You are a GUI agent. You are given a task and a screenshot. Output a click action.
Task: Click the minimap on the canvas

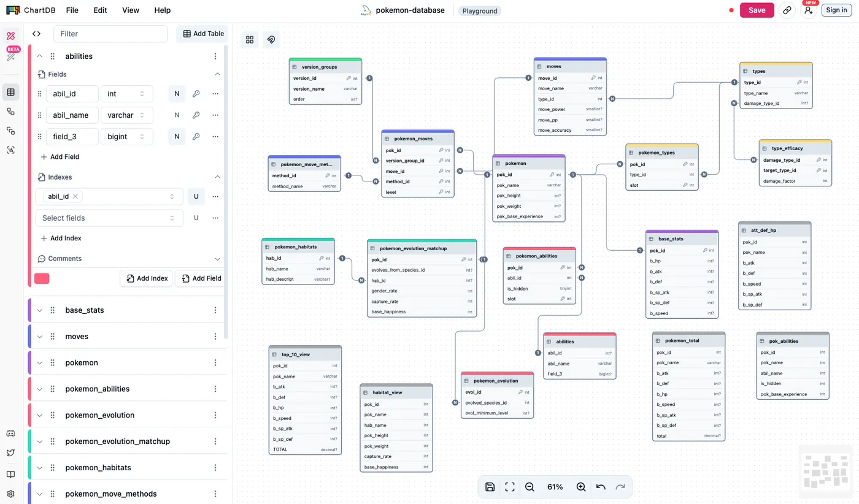click(x=826, y=473)
